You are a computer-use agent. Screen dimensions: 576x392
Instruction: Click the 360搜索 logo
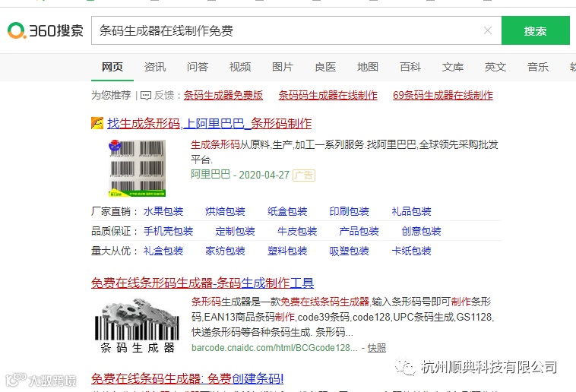point(45,30)
